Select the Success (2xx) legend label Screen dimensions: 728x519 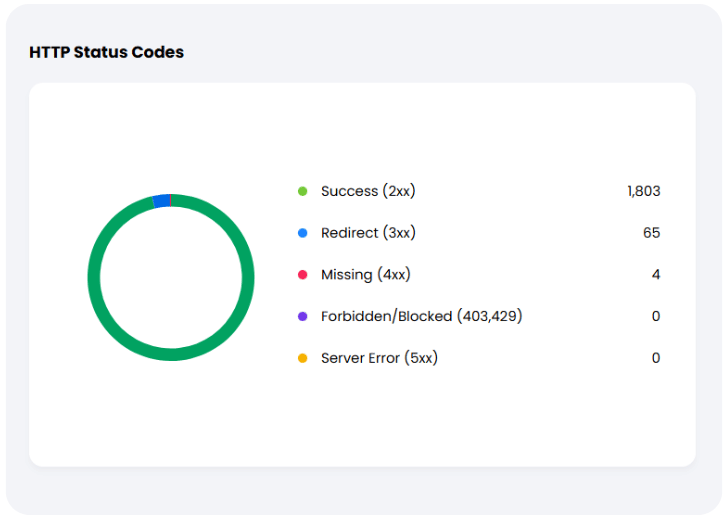pos(368,191)
